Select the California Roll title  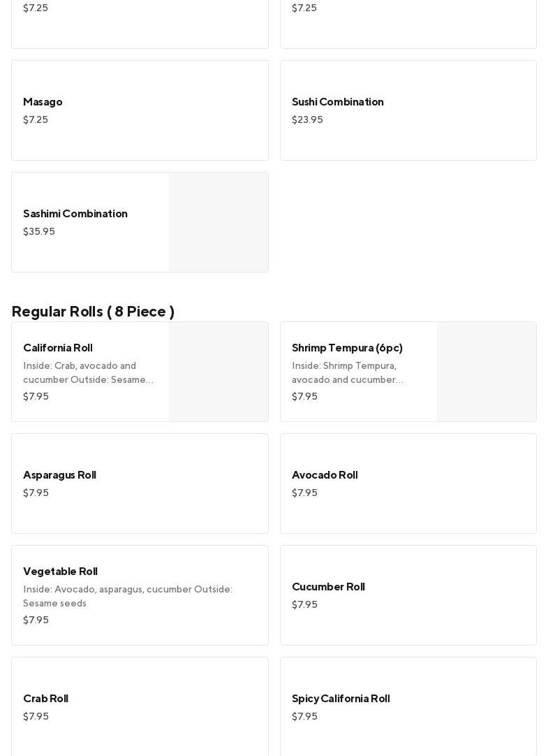(58, 348)
